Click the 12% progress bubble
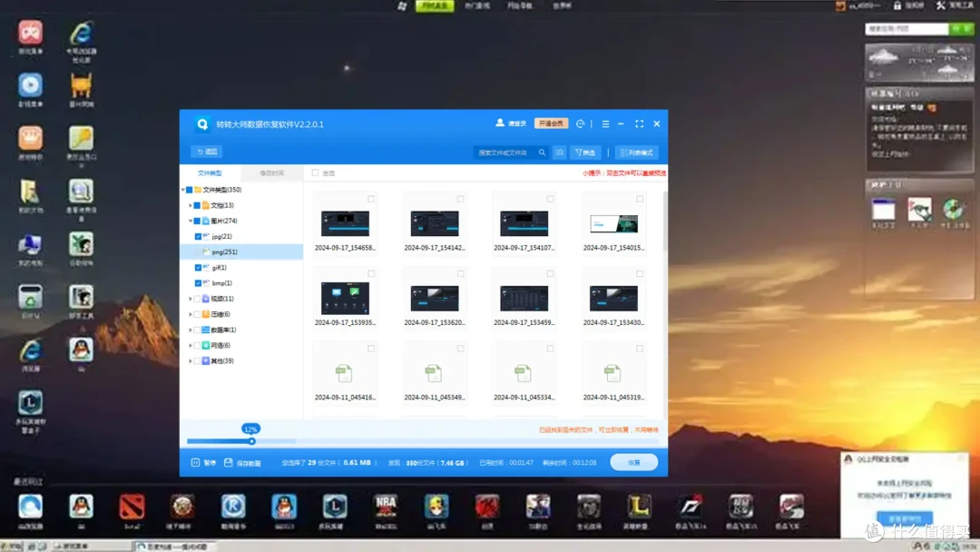The image size is (980, 552). point(250,429)
